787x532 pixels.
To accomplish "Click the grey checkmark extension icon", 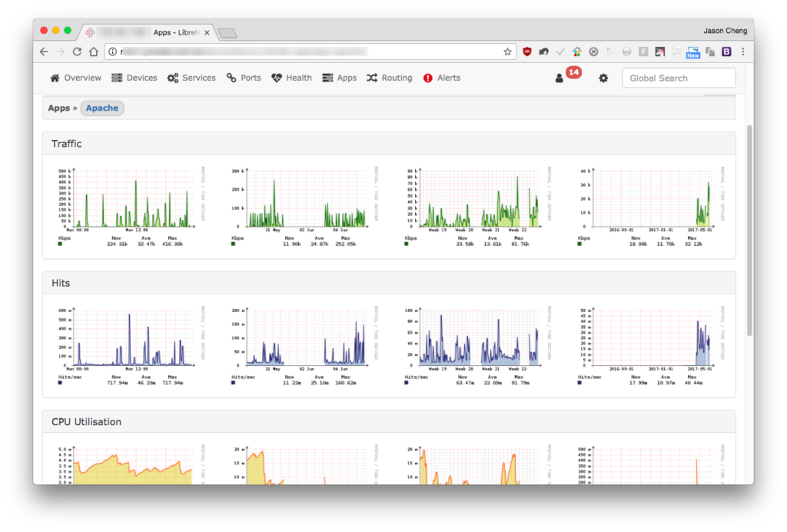I will pos(560,52).
